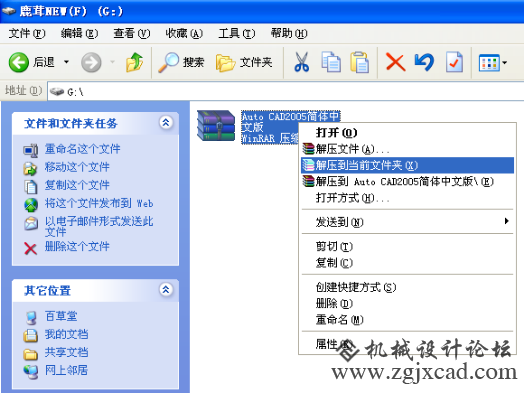The width and height of the screenshot is (524, 393).
Task: Open 网上邻居 location link
Action: pos(67,370)
